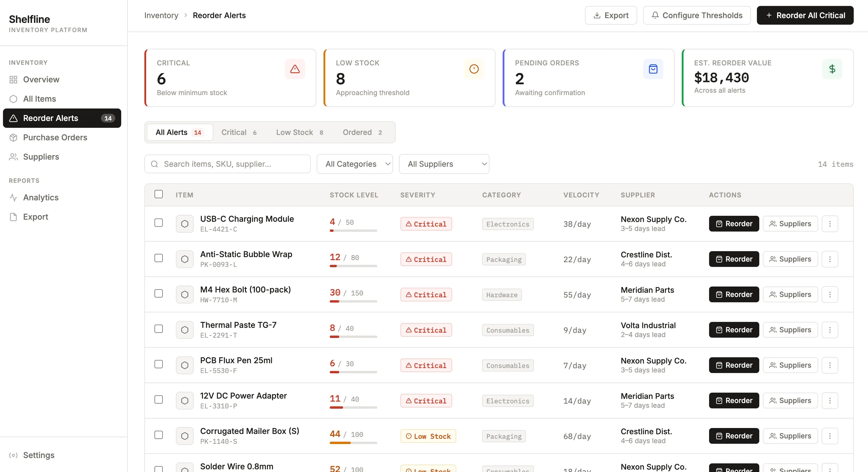Check the M4 Hex Bolt row checkbox
The image size is (868, 472).
click(158, 294)
